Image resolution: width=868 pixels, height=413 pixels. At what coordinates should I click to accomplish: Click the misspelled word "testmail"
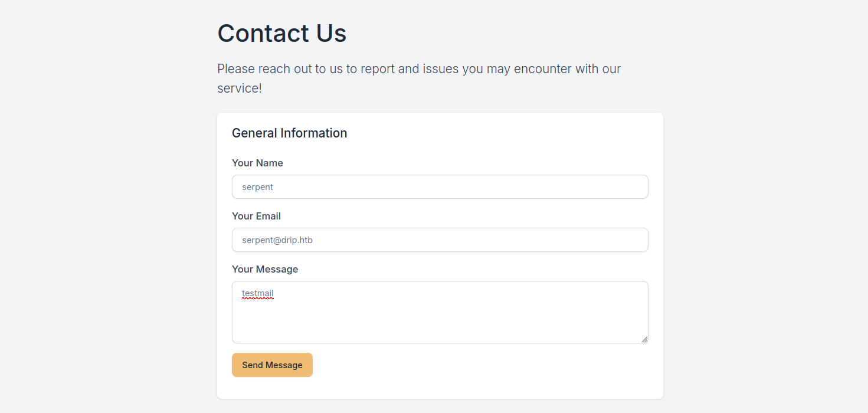(258, 293)
